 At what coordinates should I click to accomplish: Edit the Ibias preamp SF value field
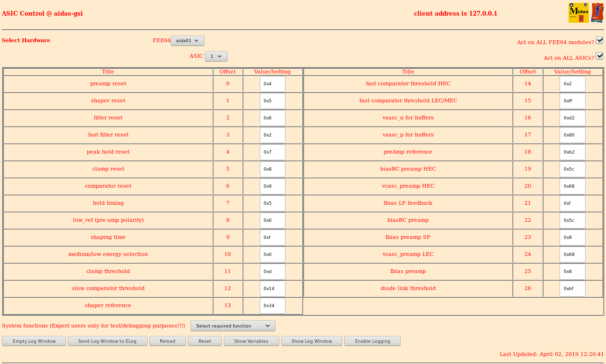point(572,237)
